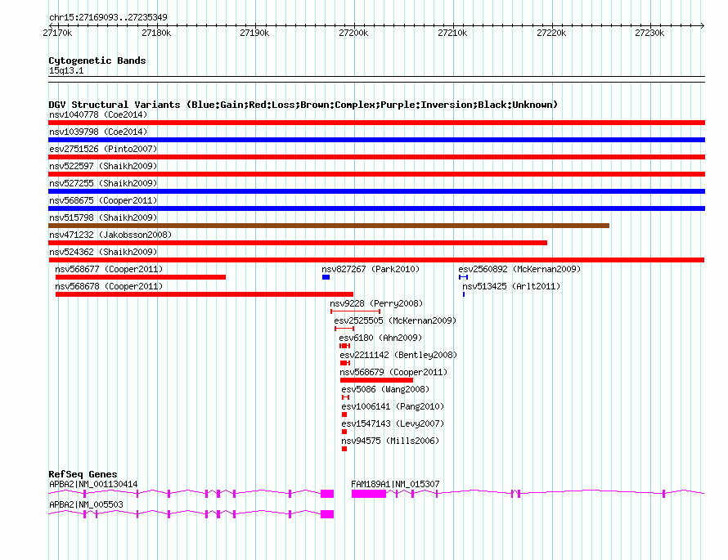Viewport: 728px width, 560px height.
Task: Select the esv1547143 (Levy2007) label
Action: pyautogui.click(x=393, y=423)
